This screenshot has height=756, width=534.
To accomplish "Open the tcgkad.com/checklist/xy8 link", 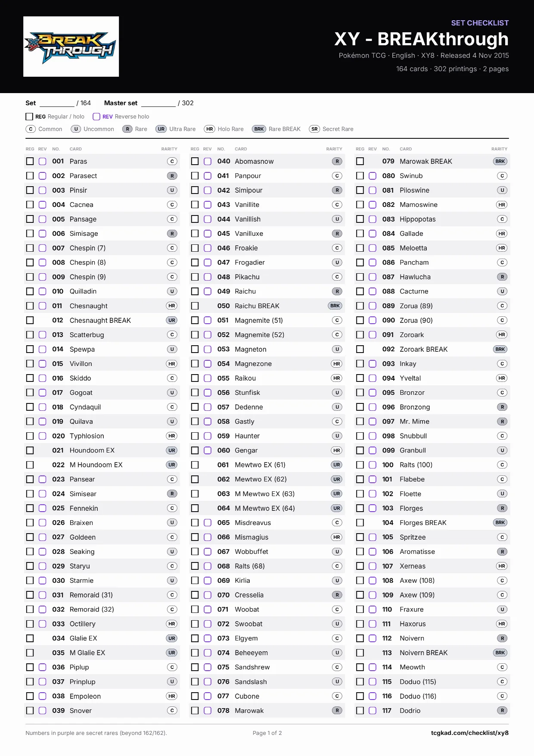I will pos(469,733).
